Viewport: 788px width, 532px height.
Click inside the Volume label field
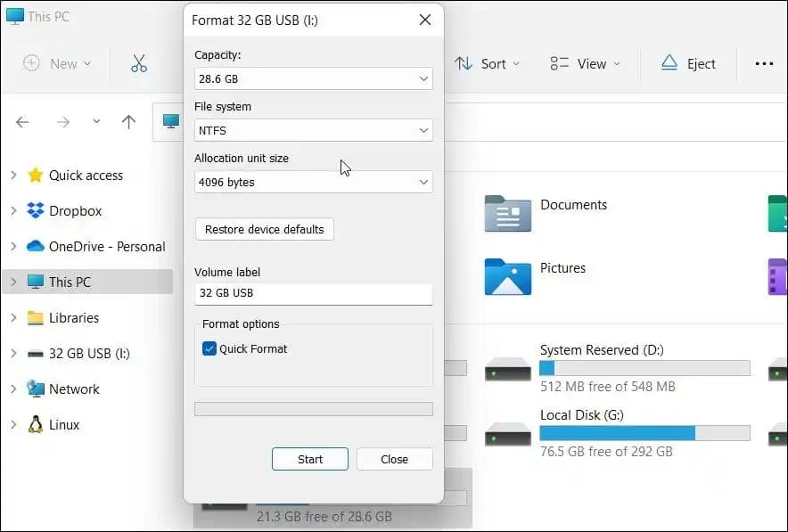313,294
